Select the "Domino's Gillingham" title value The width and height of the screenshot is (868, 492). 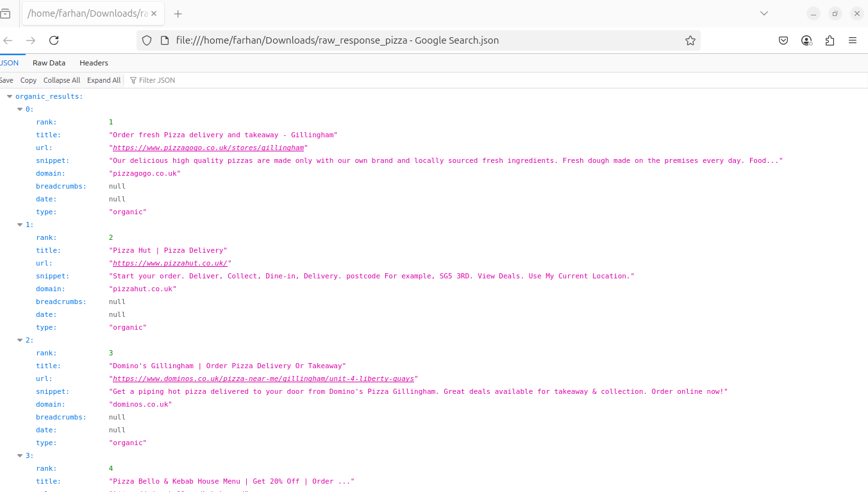[x=228, y=366]
